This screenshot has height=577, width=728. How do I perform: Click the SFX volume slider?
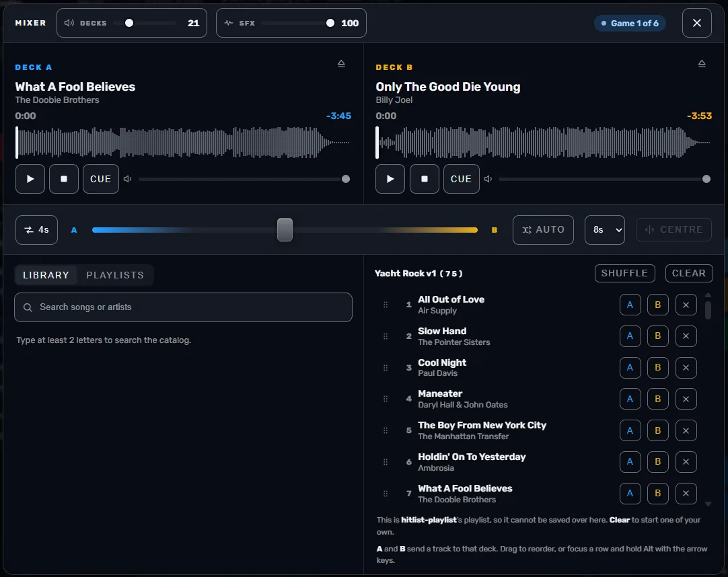(x=297, y=23)
